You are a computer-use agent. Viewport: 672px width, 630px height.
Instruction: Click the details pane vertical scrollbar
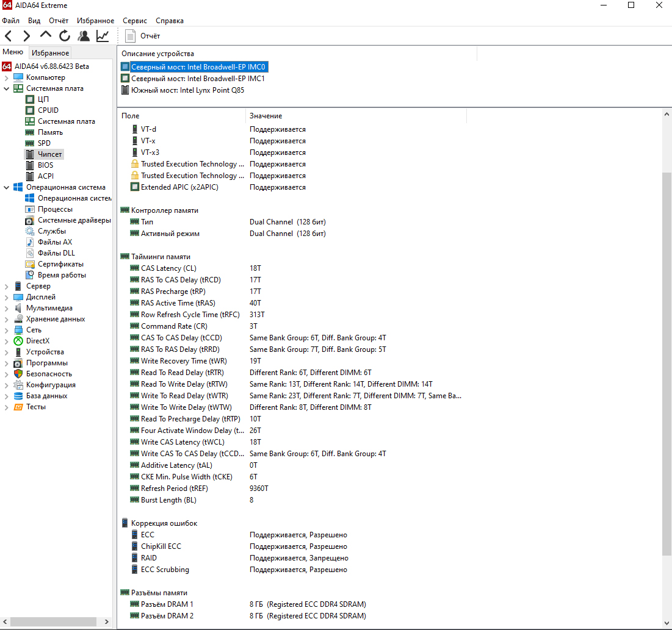coord(667,364)
